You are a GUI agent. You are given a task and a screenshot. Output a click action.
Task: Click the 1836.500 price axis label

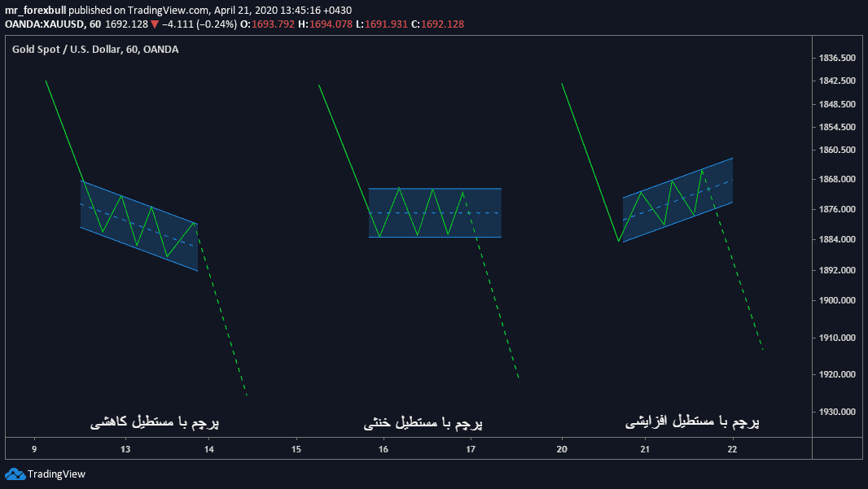(x=837, y=58)
